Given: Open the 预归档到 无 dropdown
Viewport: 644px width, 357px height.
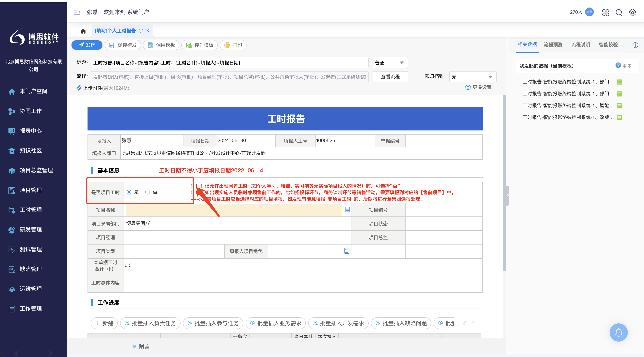Looking at the screenshot, I should (x=473, y=77).
